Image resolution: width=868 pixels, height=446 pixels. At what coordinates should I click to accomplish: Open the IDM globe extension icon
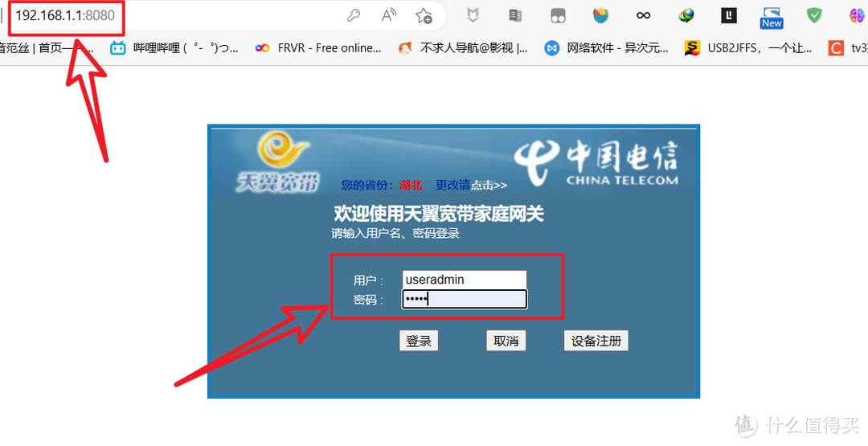tap(686, 15)
